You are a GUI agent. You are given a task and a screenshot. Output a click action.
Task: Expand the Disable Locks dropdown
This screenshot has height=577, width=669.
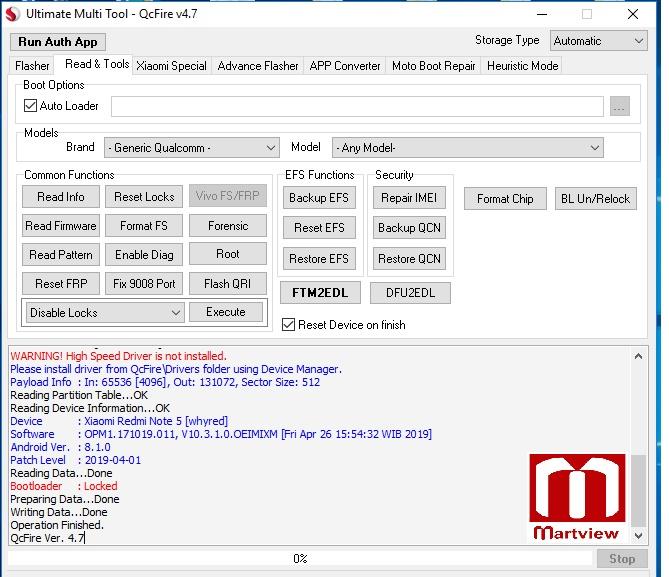pyautogui.click(x=105, y=313)
